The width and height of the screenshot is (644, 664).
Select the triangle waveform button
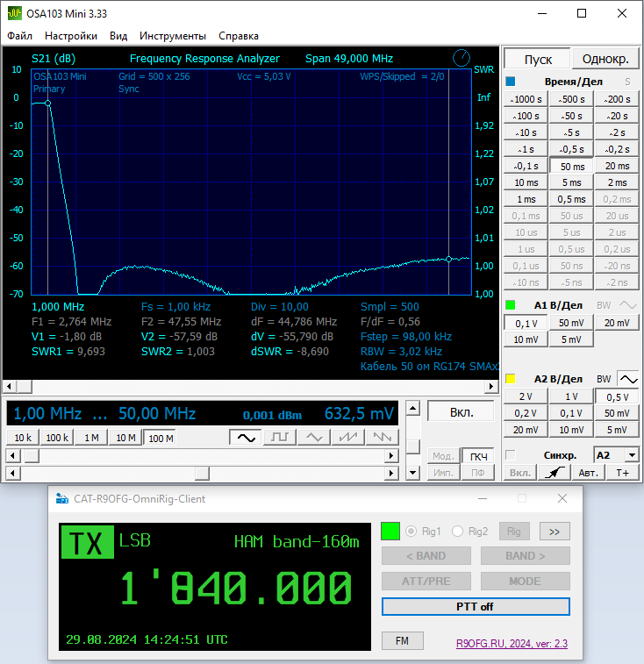(x=314, y=438)
